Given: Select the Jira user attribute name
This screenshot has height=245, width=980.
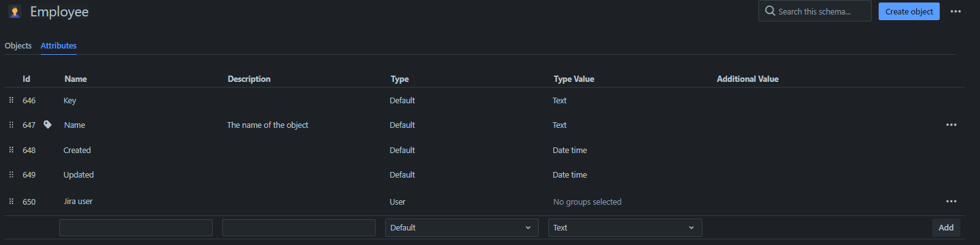Looking at the screenshot, I should (x=78, y=202).
